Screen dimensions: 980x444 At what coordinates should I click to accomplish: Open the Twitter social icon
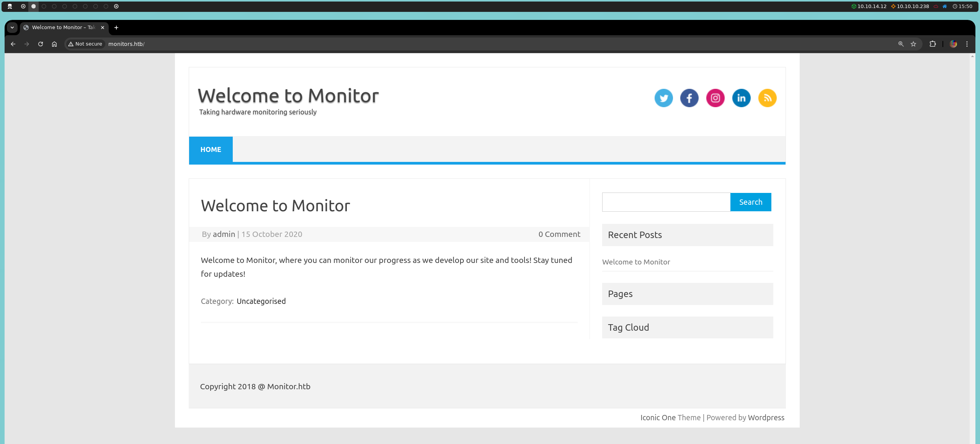click(x=663, y=98)
